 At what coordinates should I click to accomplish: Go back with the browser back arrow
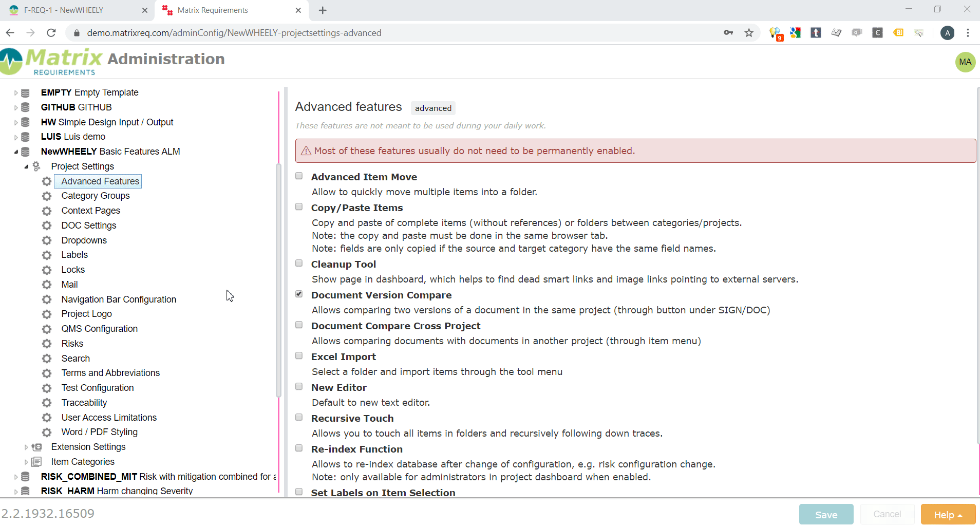pyautogui.click(x=10, y=33)
